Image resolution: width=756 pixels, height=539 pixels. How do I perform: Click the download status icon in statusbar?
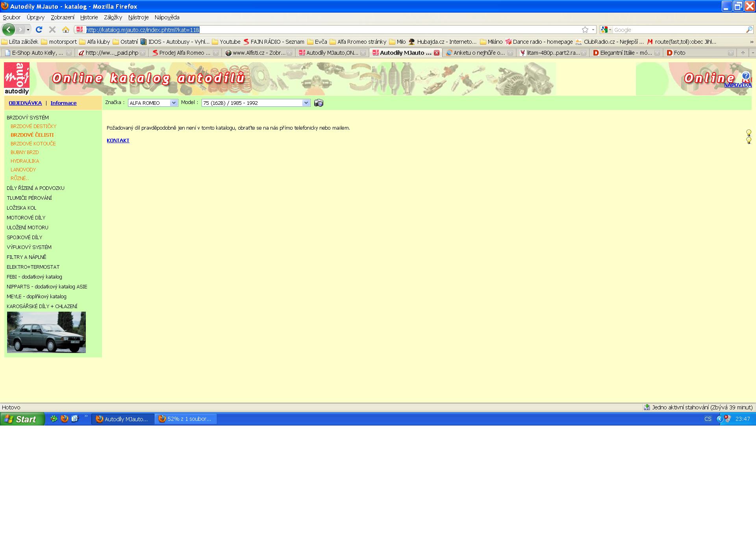pos(647,407)
